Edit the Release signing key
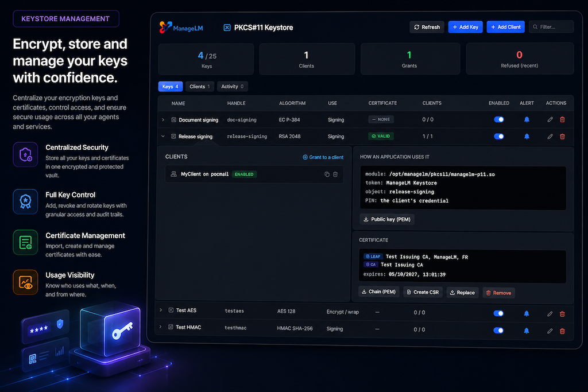Screen dimensions: 588x392 click(550, 137)
